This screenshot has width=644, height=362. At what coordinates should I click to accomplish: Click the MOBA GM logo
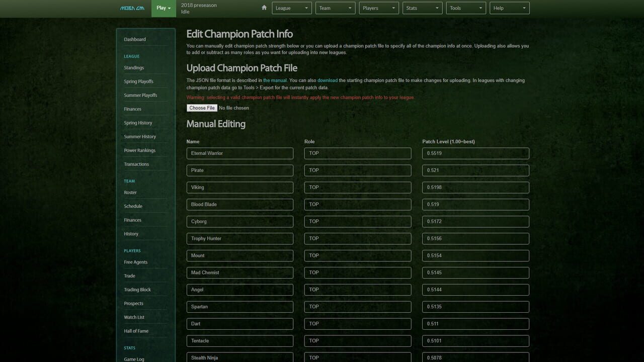(133, 8)
